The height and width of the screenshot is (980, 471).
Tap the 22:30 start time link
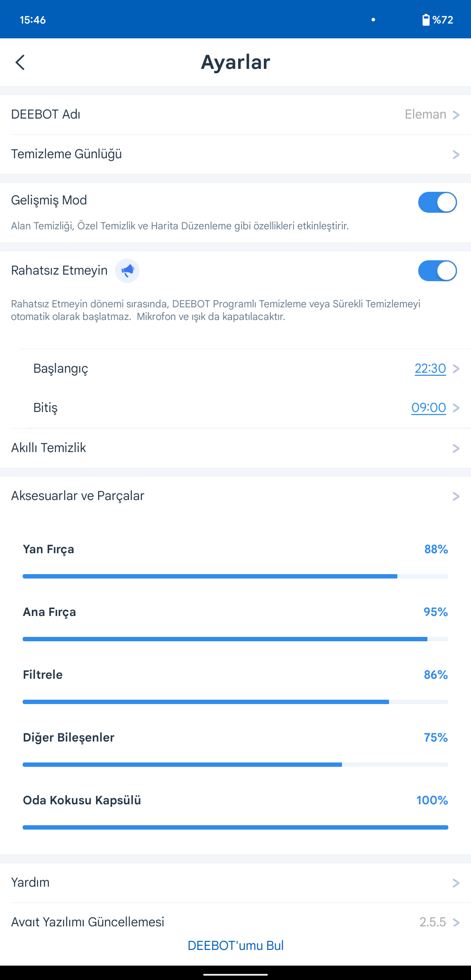[x=430, y=369]
